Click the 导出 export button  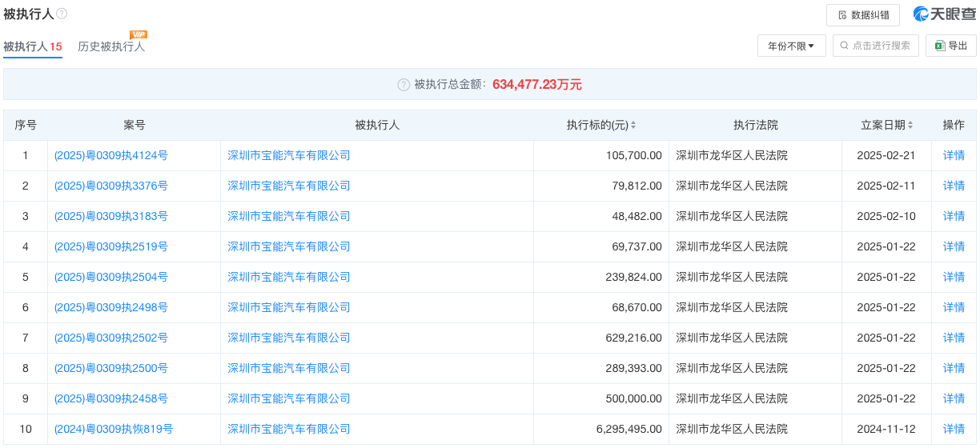pyautogui.click(x=951, y=46)
